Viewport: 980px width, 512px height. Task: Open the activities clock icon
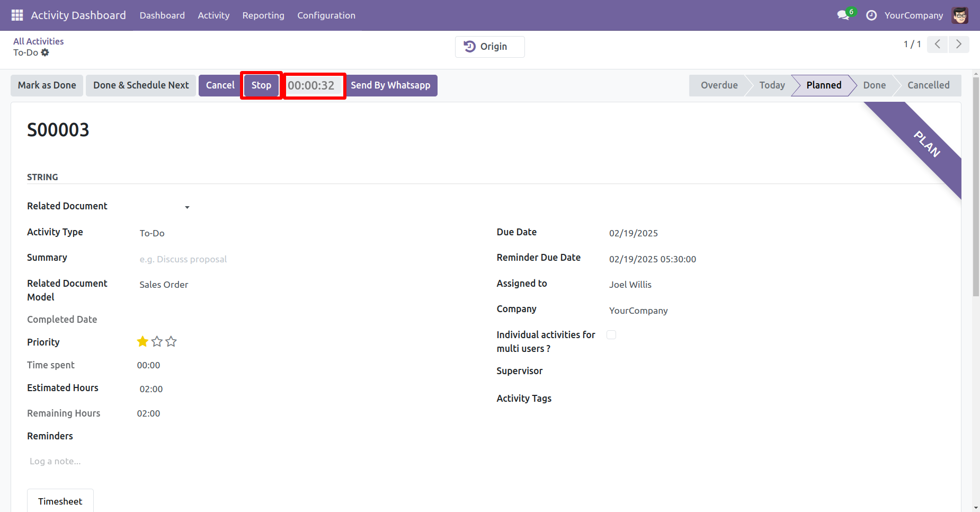click(871, 15)
